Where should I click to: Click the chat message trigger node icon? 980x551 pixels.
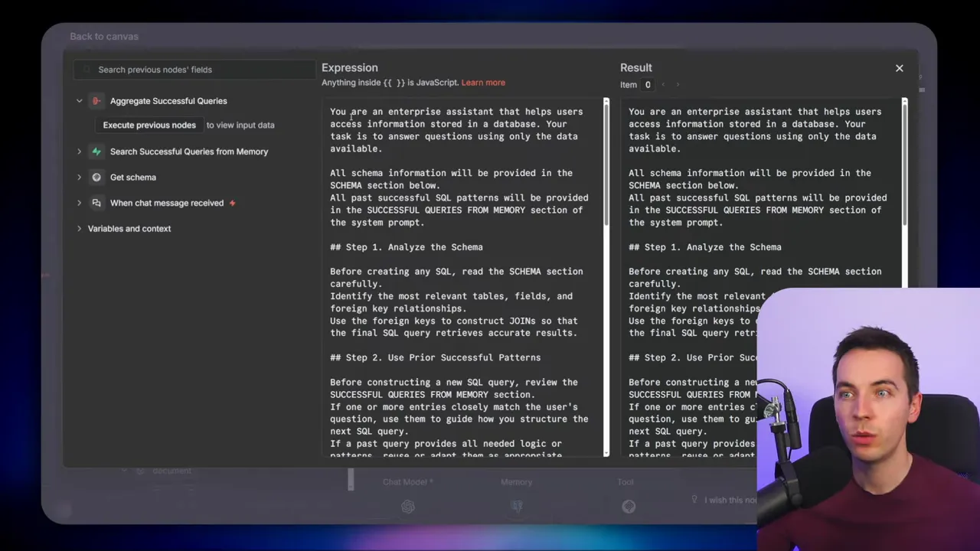(x=96, y=203)
